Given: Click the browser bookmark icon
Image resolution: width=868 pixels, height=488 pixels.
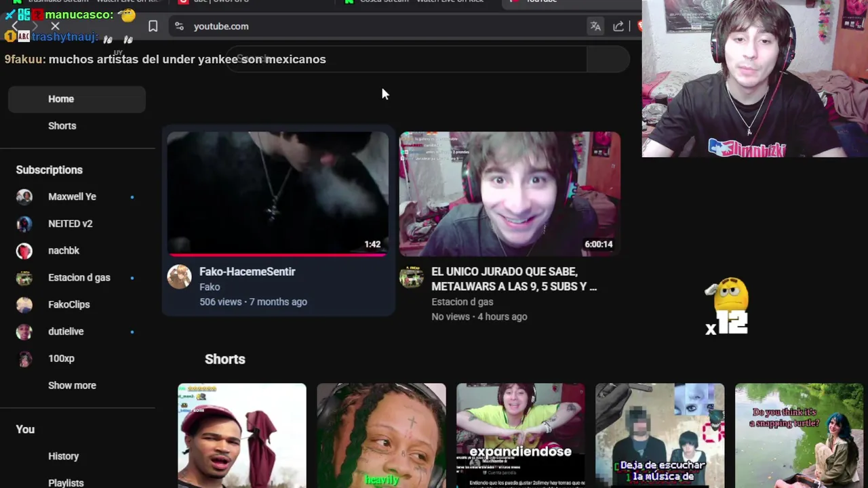Looking at the screenshot, I should 153,26.
